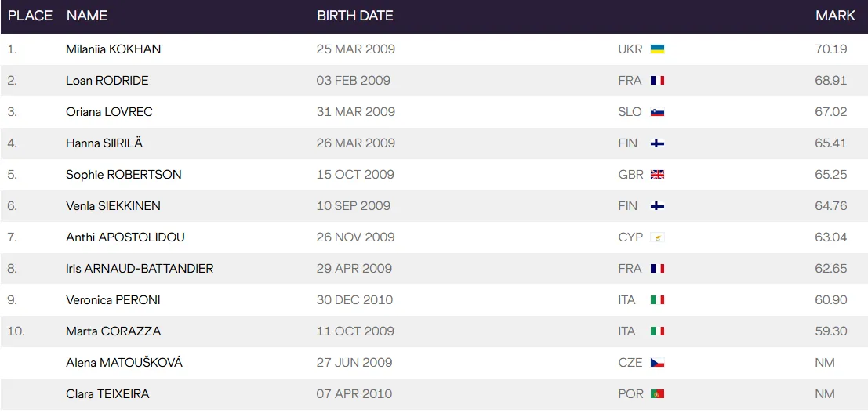
Task: Click the Ukraine flag icon beside UKR
Action: (x=657, y=49)
